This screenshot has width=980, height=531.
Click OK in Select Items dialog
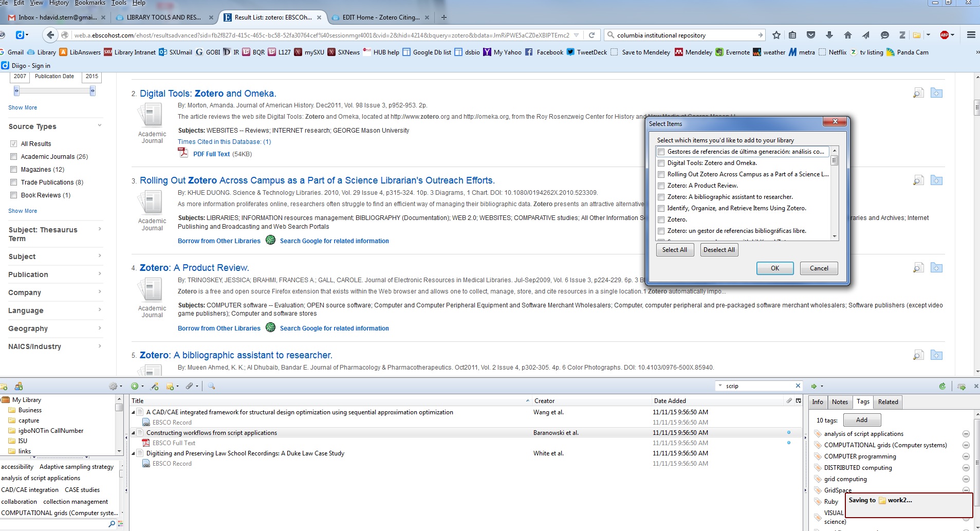[775, 268]
